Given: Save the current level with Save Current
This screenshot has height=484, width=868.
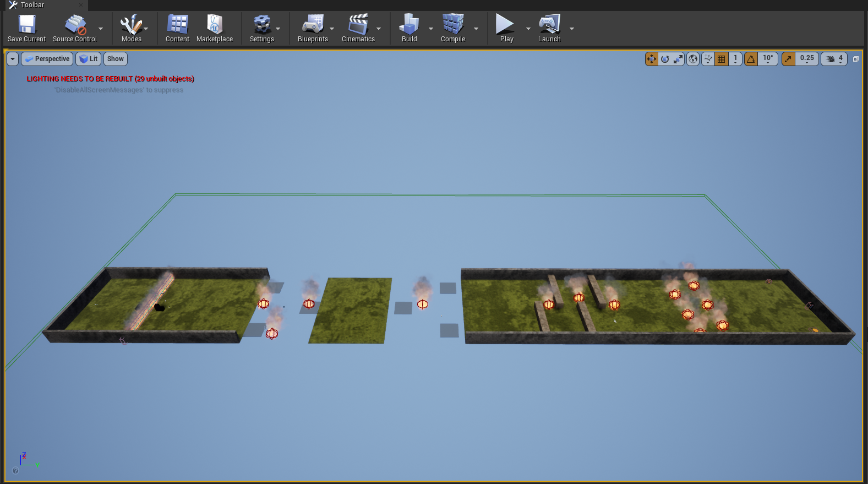Looking at the screenshot, I should point(26,29).
